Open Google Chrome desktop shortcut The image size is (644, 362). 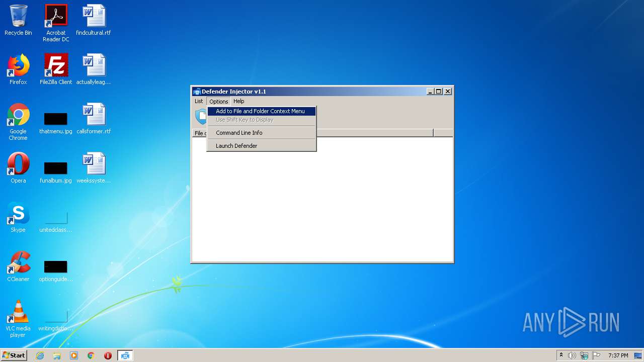click(18, 122)
